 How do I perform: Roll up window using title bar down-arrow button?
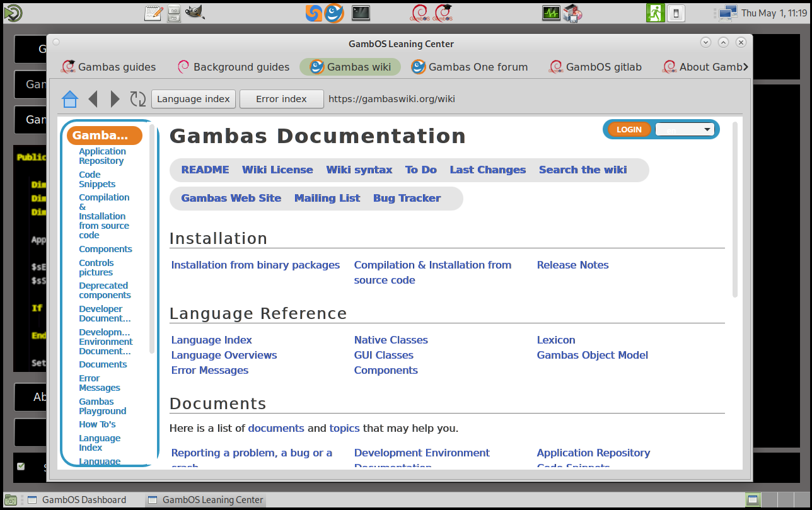(x=705, y=42)
